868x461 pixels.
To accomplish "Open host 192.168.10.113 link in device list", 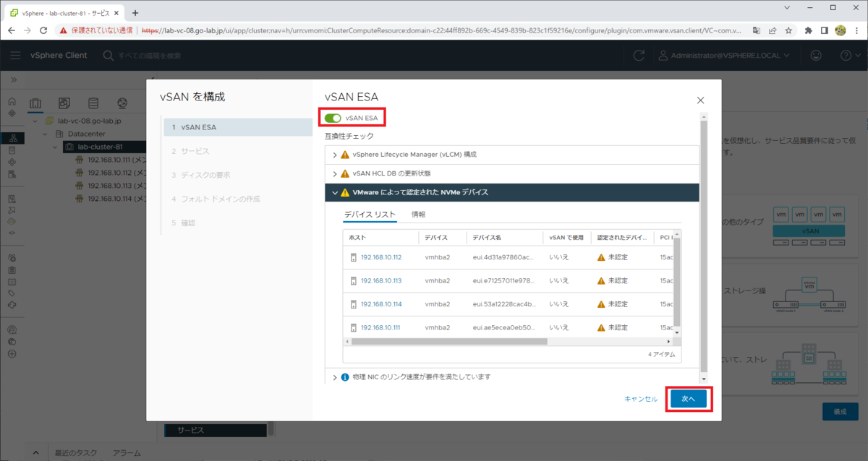I will click(381, 281).
